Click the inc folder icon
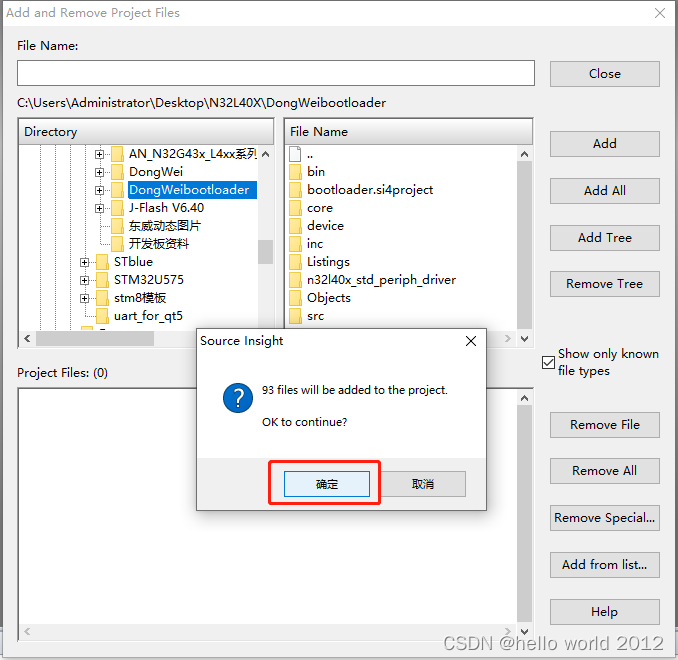 click(x=296, y=244)
